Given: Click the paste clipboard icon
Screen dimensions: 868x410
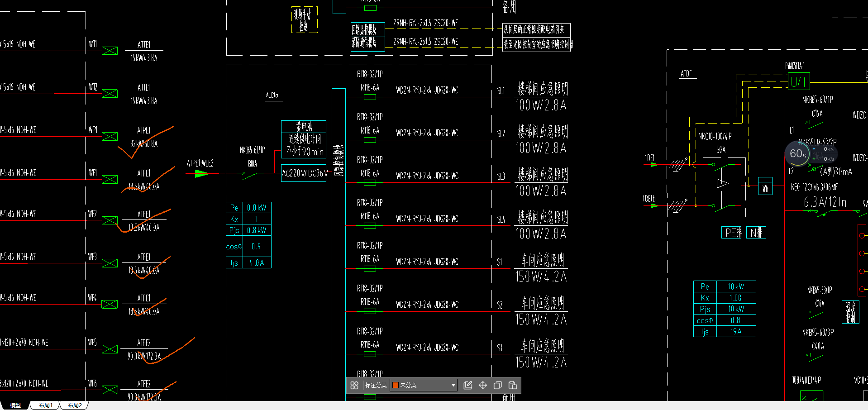Looking at the screenshot, I should (x=513, y=385).
